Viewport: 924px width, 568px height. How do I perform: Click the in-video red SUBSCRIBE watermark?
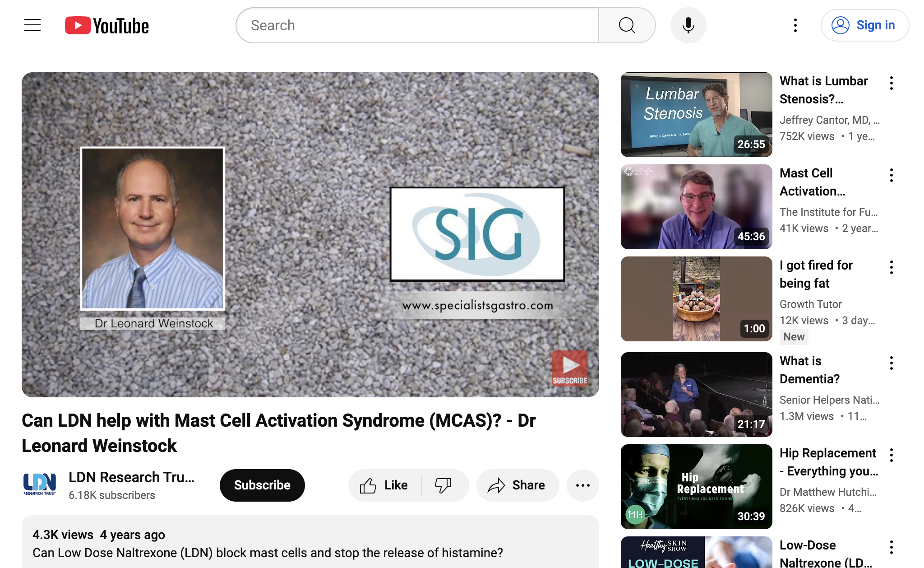click(570, 368)
